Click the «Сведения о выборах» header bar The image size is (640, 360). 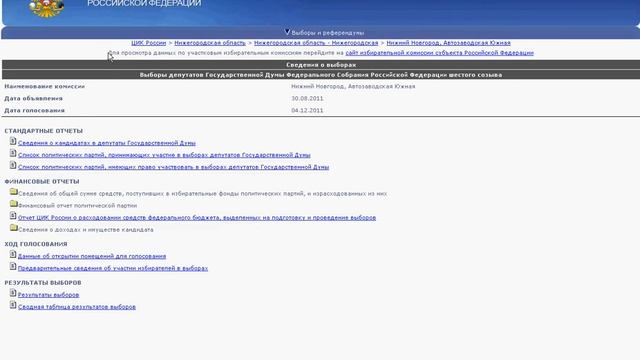(321, 64)
